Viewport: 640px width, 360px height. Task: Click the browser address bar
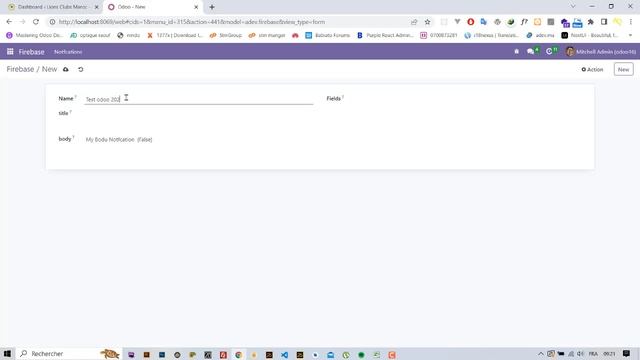point(233,22)
